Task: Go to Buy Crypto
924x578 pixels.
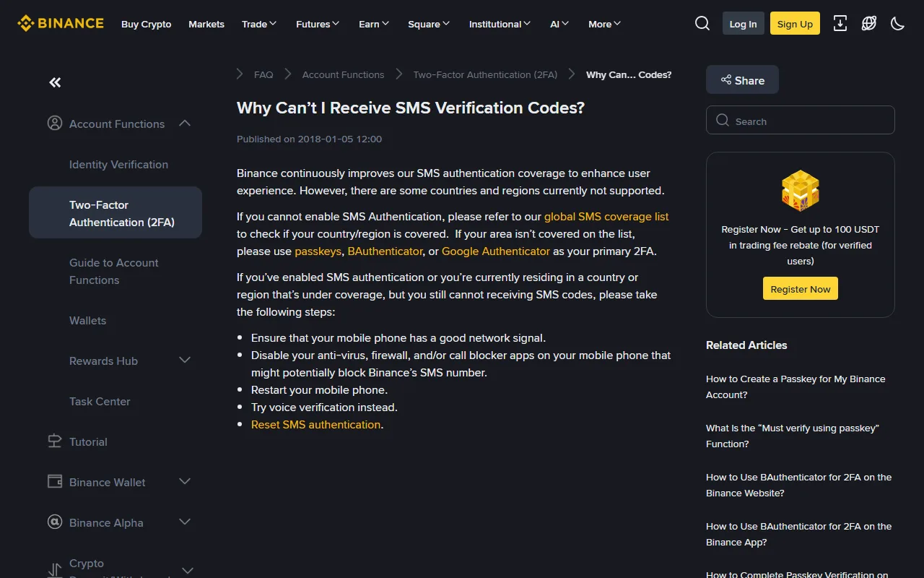Action: 147,24
